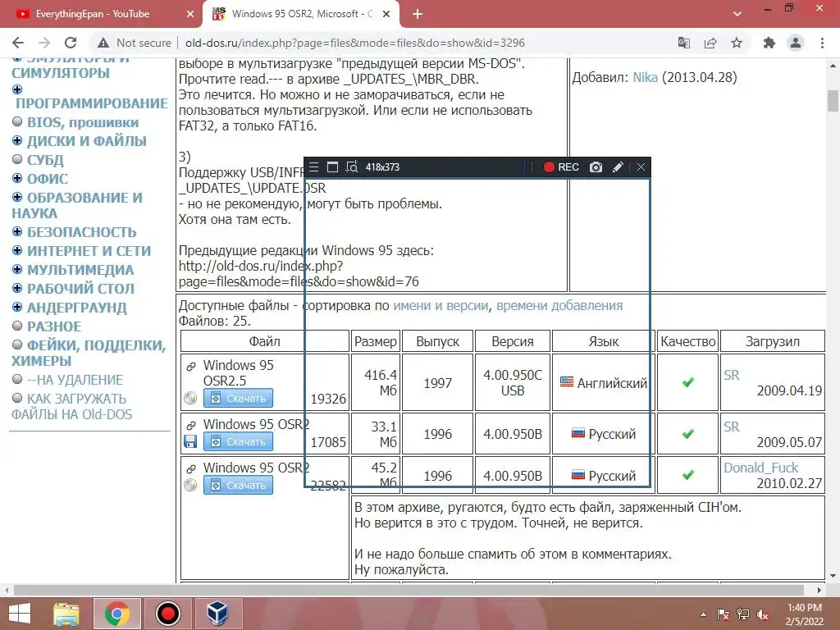Open Chrome profile avatar
Viewport: 840px width, 630px height.
[x=796, y=43]
